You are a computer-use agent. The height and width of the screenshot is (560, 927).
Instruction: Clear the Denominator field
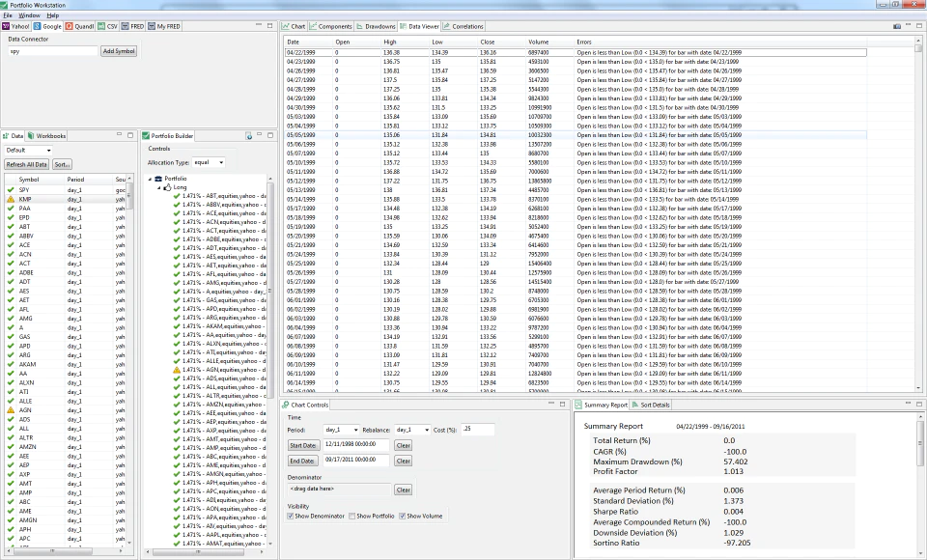(404, 490)
